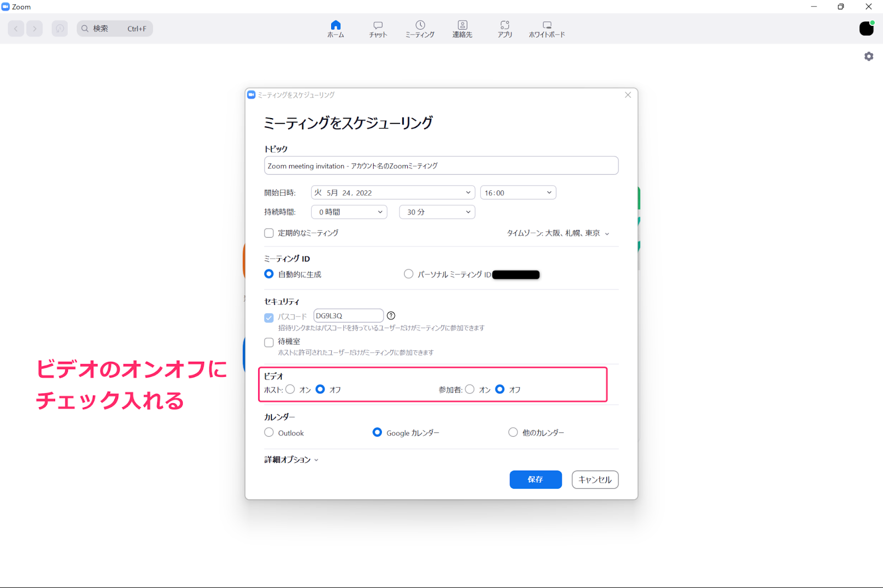Open the ホワイトボード tab
The height and width of the screenshot is (588, 883).
pos(547,29)
